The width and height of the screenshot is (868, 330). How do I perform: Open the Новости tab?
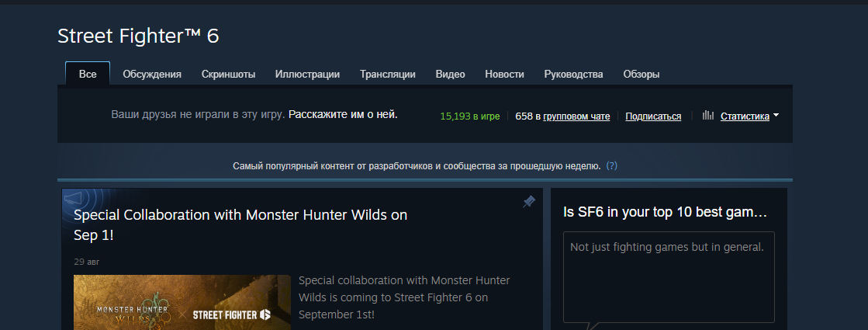(504, 75)
